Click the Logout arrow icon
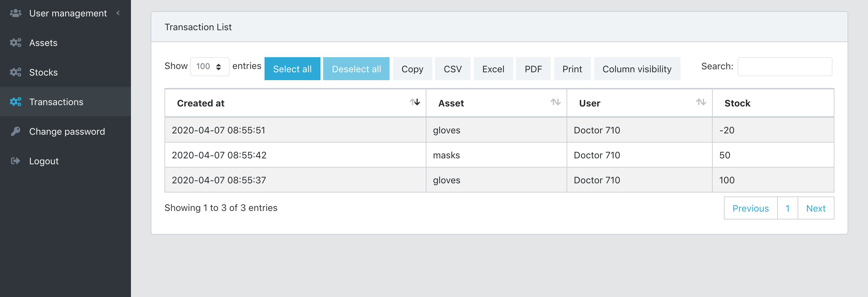 point(15,161)
